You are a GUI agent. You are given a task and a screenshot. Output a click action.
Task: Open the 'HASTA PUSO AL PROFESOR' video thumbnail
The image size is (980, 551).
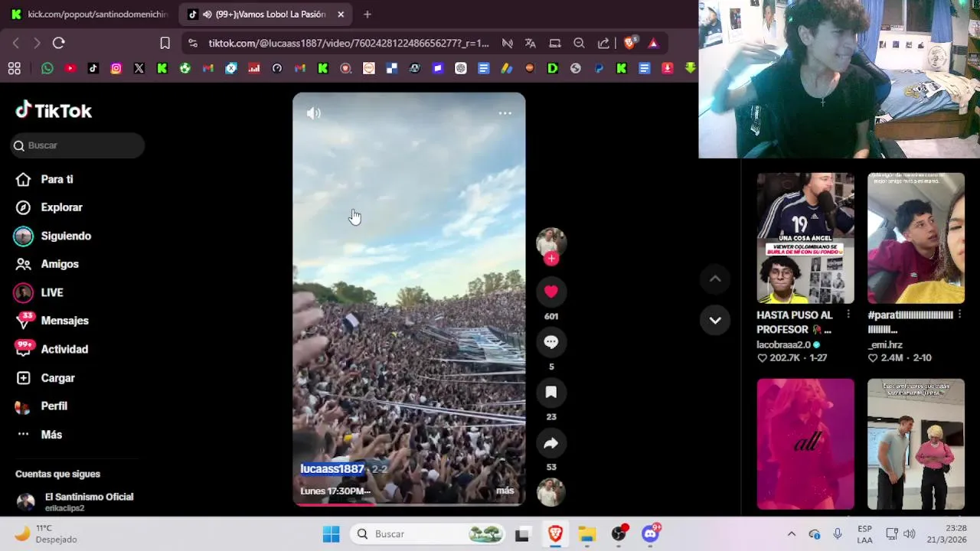(x=805, y=238)
